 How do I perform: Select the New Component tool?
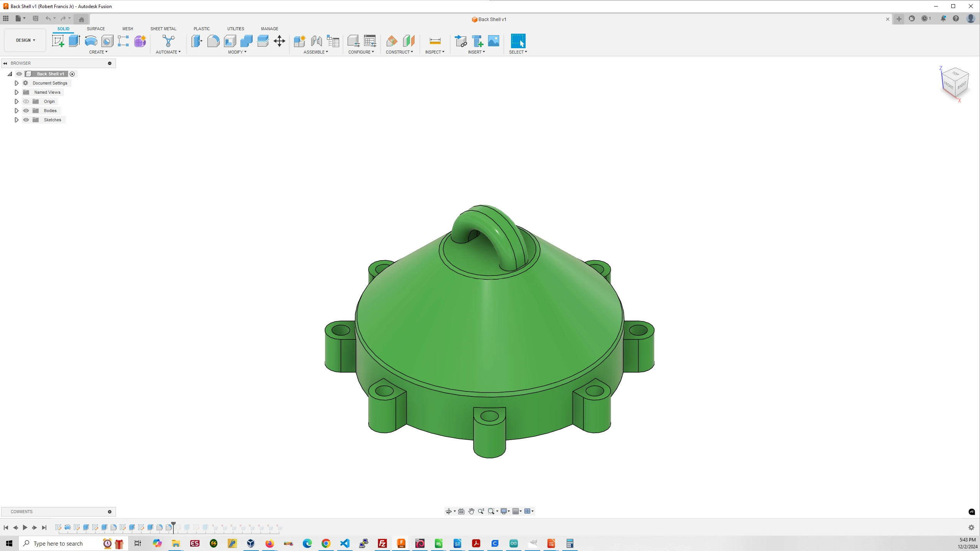300,41
